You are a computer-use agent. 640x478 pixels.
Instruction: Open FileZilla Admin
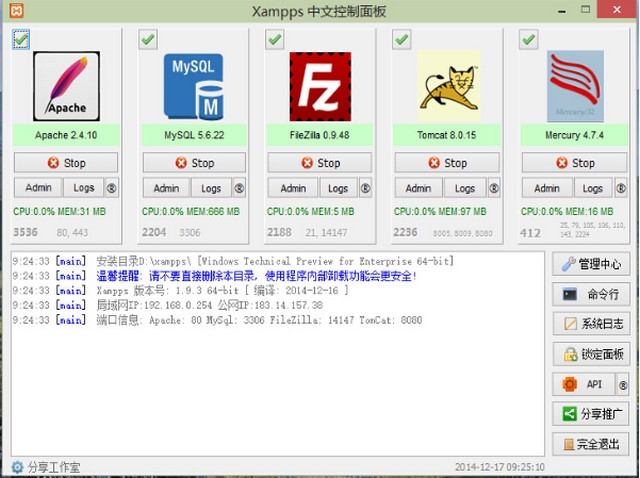293,188
